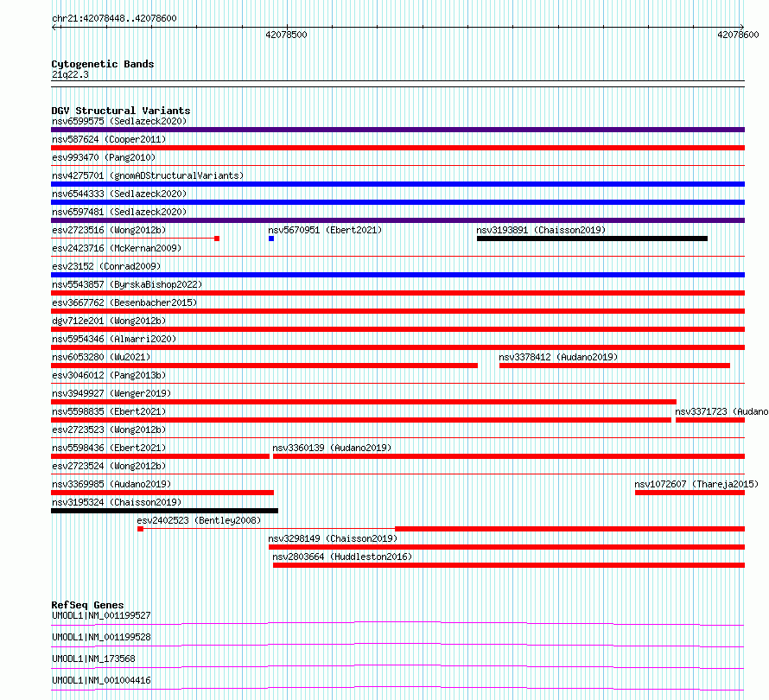Viewport: 769px width, 700px height.
Task: Select the 21q22.3 cytogenetic band label
Action: (x=70, y=74)
